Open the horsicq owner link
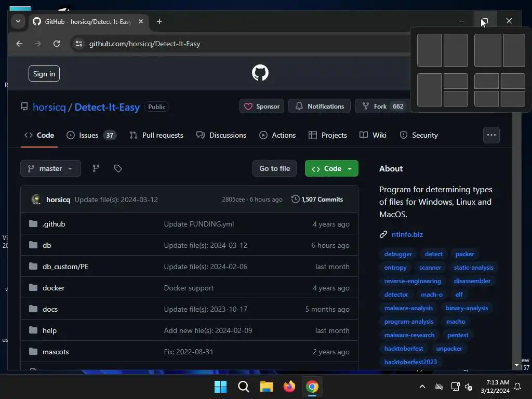This screenshot has height=399, width=532. click(x=49, y=107)
